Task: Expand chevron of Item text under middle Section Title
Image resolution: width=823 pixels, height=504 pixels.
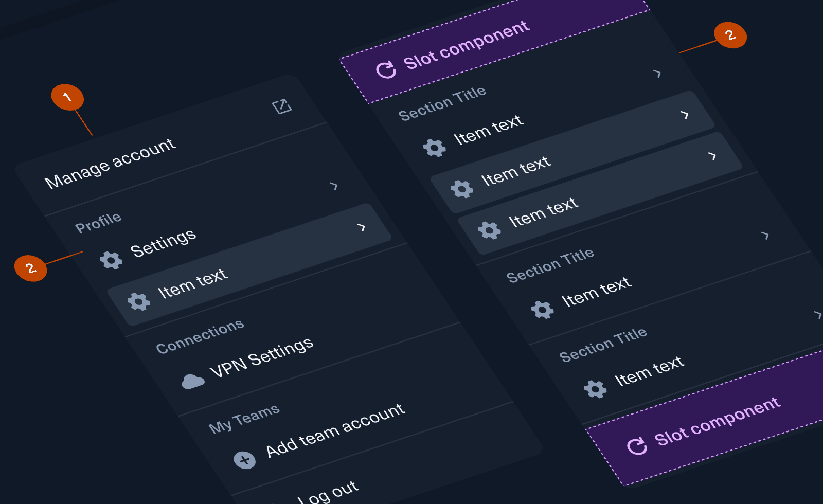Action: [765, 236]
